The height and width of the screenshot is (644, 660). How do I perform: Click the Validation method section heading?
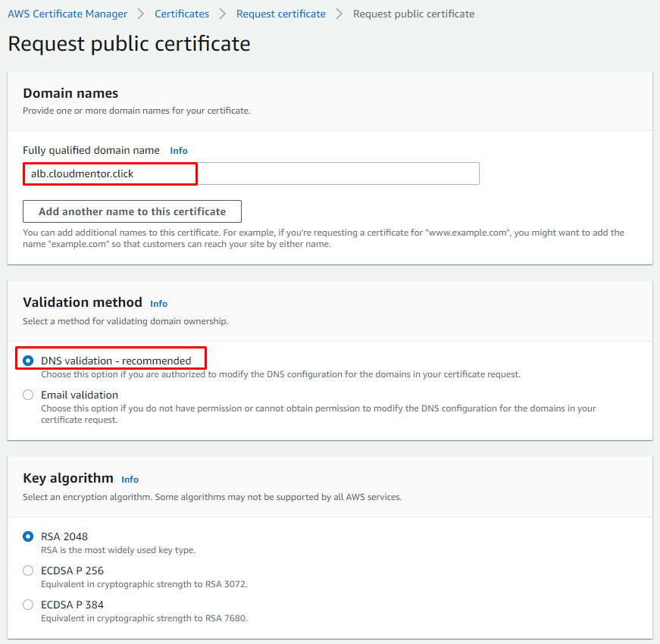click(x=83, y=302)
